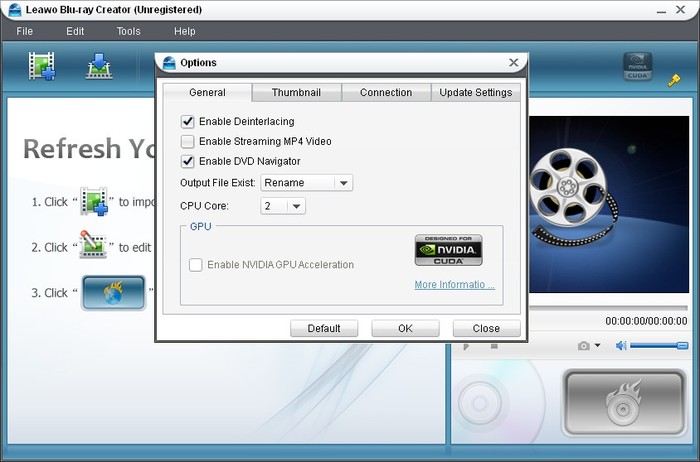Click the NVIDIA CUDA logo in GPU section
The image size is (700, 462).
[x=448, y=250]
